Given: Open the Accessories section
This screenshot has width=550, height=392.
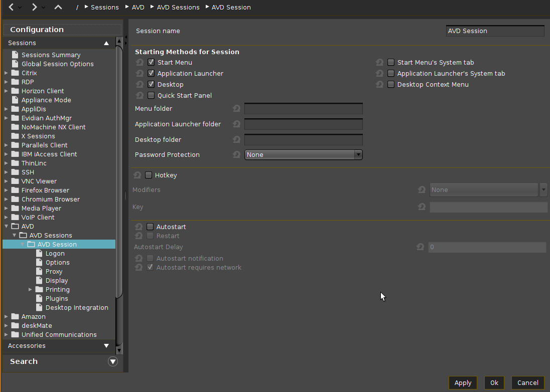Looking at the screenshot, I should (x=58, y=346).
